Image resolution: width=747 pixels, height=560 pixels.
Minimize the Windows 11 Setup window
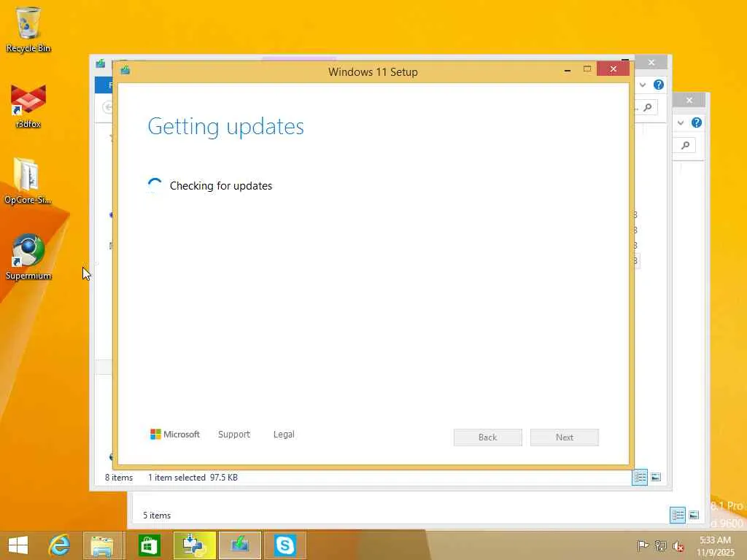tap(568, 70)
